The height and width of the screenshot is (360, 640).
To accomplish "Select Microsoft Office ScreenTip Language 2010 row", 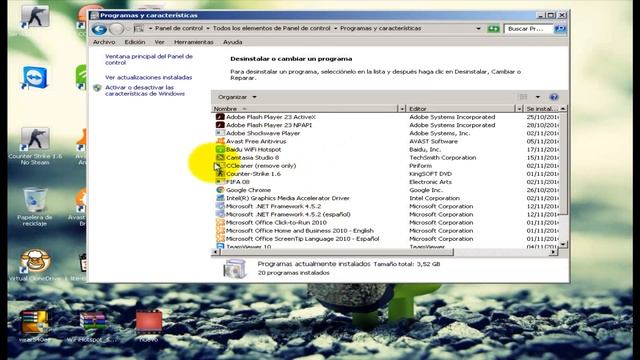I will point(386,239).
